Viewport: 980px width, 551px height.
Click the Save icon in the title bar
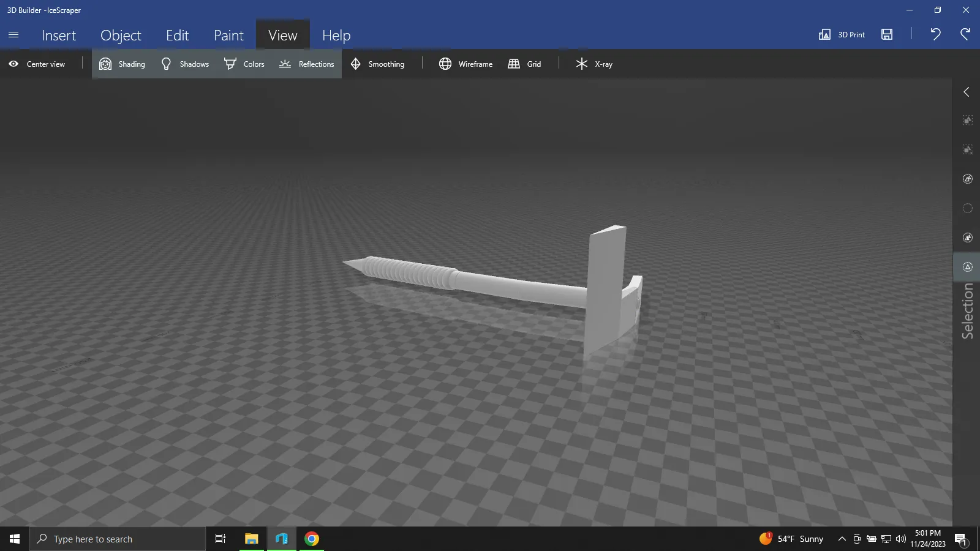tap(886, 34)
